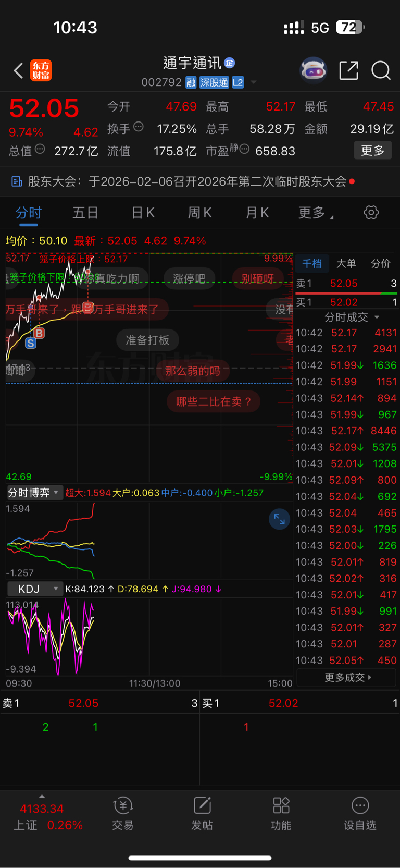The height and width of the screenshot is (868, 400).
Task: Tap the back arrow icon
Action: 18,70
